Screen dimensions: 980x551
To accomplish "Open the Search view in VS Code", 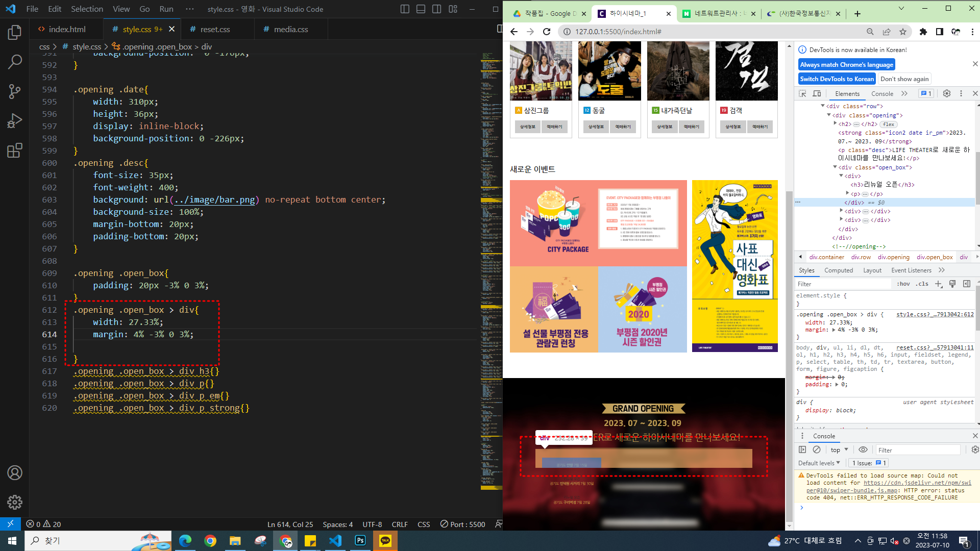I will click(x=15, y=62).
